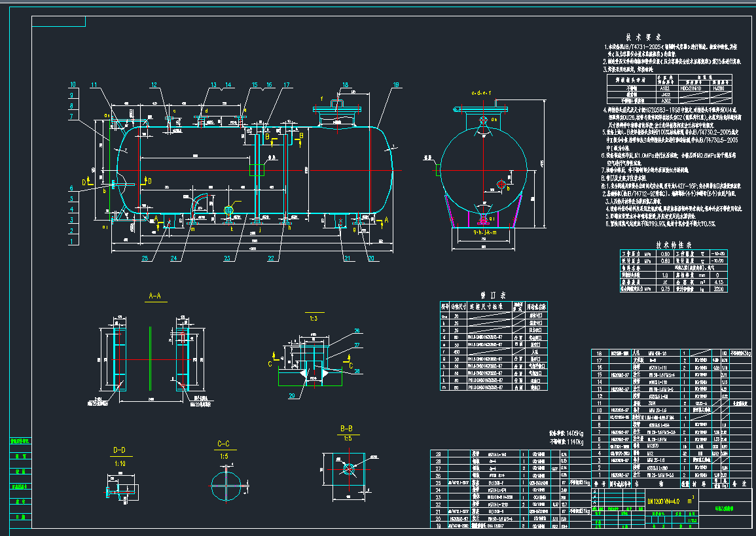756x536 pixels.
Task: Select the yellow 'D-D' section view title
Action: tap(119, 450)
